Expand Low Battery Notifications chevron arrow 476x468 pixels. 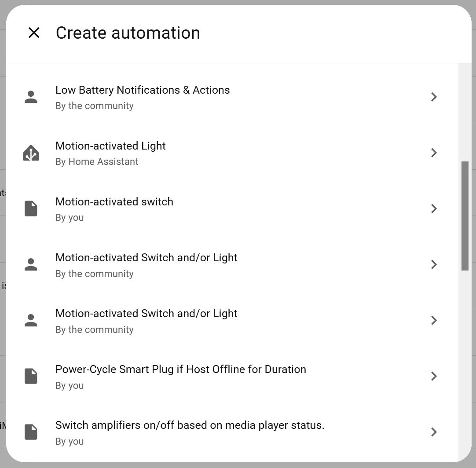[x=434, y=97]
